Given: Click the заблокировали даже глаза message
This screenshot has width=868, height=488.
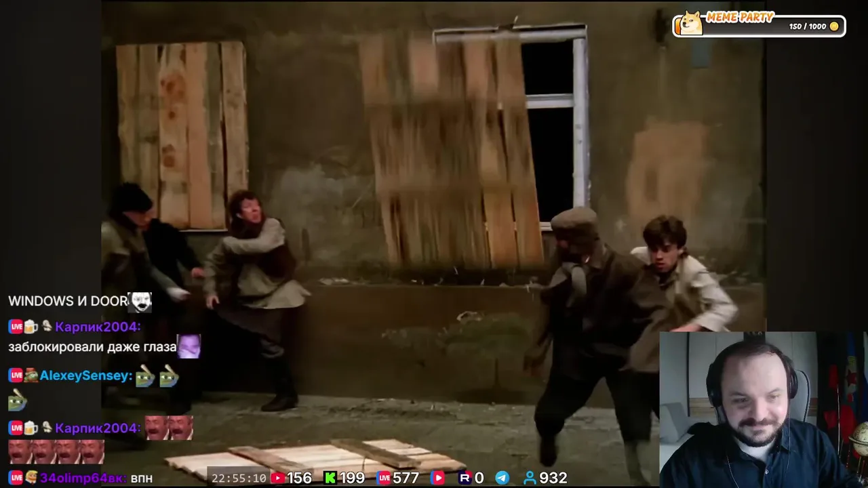Looking at the screenshot, I should tap(92, 347).
